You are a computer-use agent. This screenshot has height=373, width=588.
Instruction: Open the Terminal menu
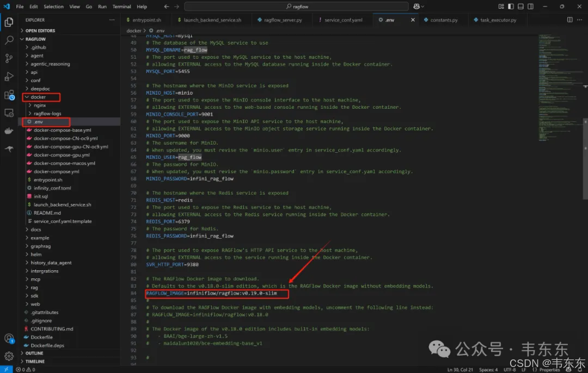coord(122,7)
